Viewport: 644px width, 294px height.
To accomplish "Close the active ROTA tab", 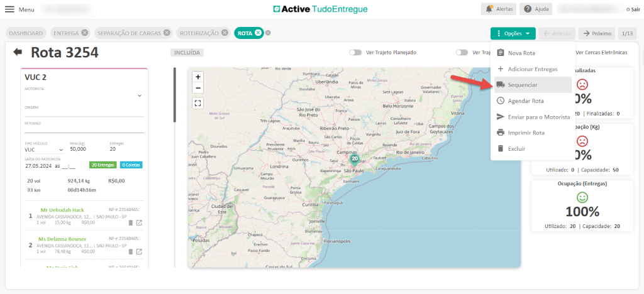I will point(257,33).
